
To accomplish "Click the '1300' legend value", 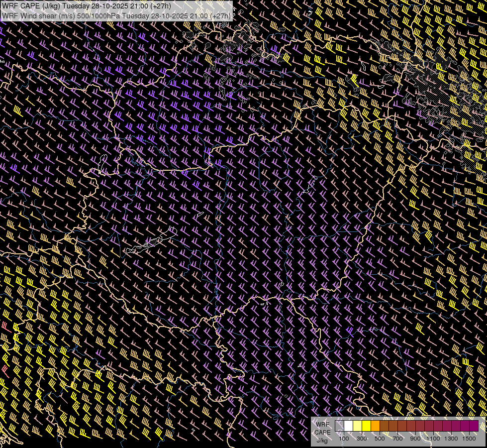I will 451,439.
